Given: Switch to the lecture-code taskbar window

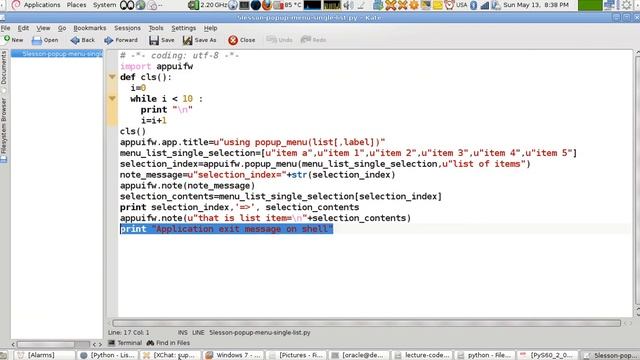Looking at the screenshot, I should coord(423,355).
